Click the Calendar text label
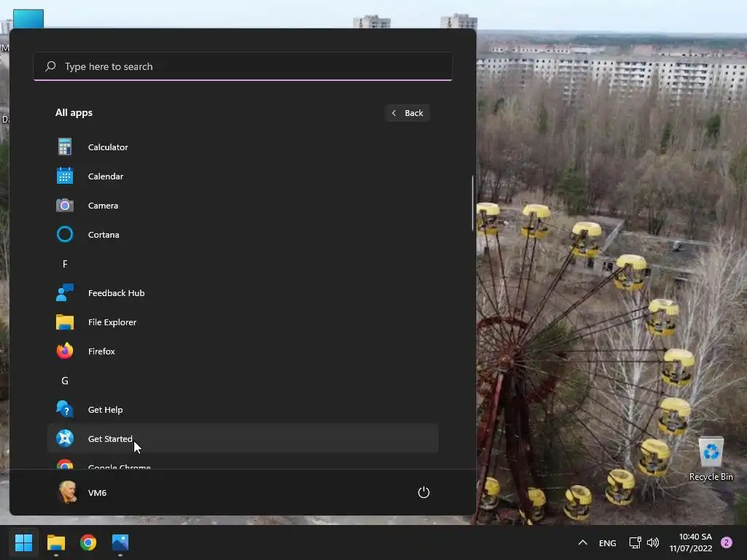The image size is (747, 560). [106, 176]
